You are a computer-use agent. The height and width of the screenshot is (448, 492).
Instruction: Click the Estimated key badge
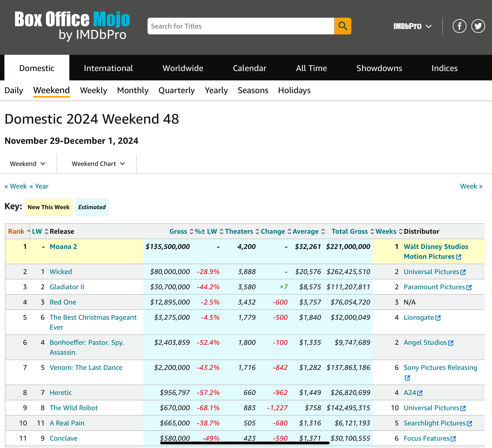tap(92, 207)
